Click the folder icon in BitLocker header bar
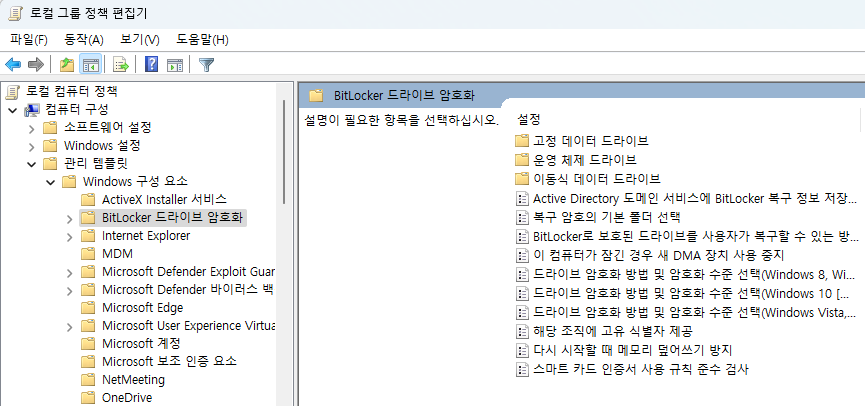Image resolution: width=865 pixels, height=406 pixels. coord(316,95)
